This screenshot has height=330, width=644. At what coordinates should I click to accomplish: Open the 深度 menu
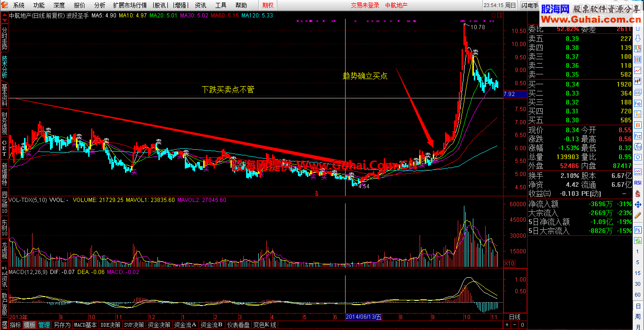click(59, 5)
